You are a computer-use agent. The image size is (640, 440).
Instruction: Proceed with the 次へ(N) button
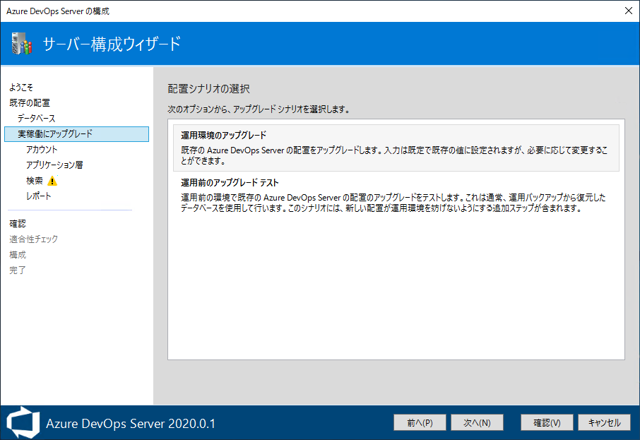pyautogui.click(x=477, y=423)
